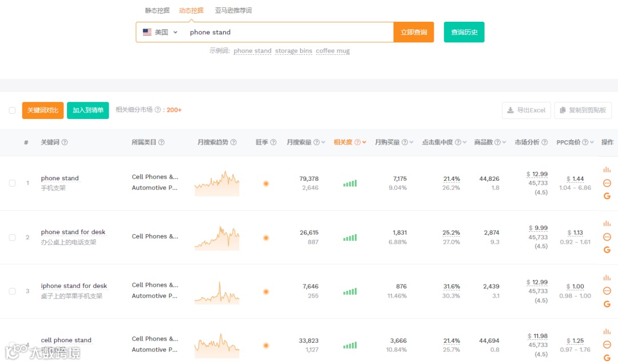This screenshot has height=364, width=618.
Task: Toggle the select-all checkbox above the table
Action: pos(12,110)
